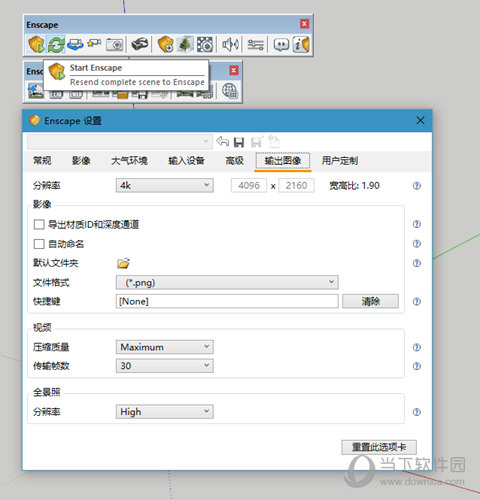The image size is (480, 500).
Task: Click the 传输帧数 label
Action: tap(51, 366)
